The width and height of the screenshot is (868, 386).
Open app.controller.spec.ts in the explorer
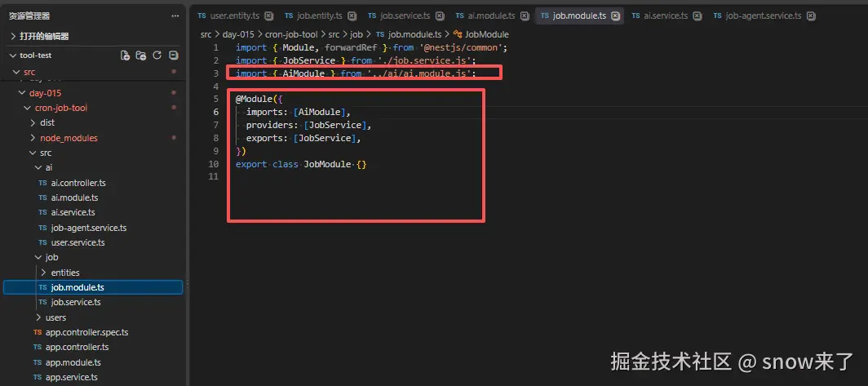pos(86,332)
